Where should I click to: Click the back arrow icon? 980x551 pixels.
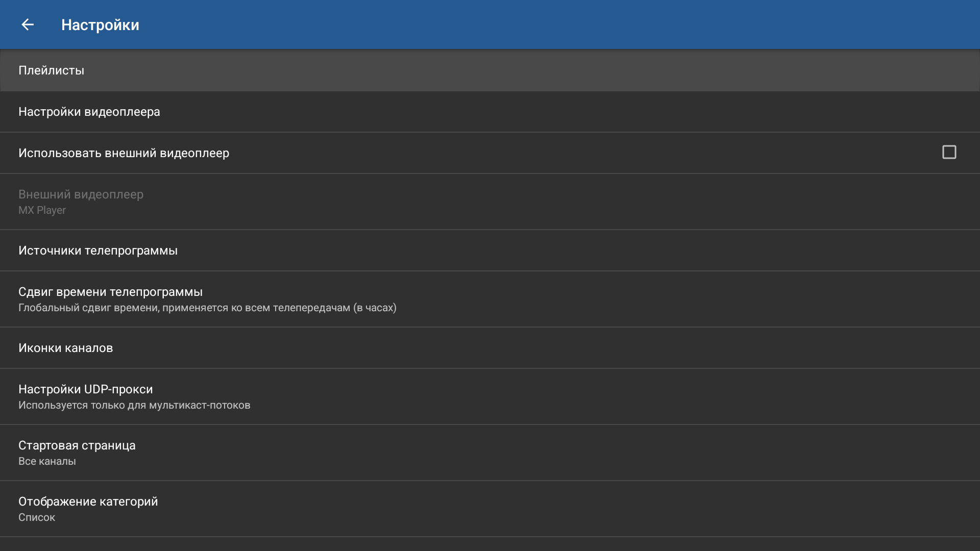click(28, 24)
